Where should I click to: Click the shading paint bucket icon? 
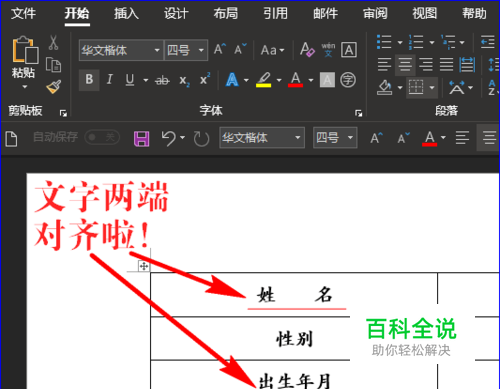[385, 87]
